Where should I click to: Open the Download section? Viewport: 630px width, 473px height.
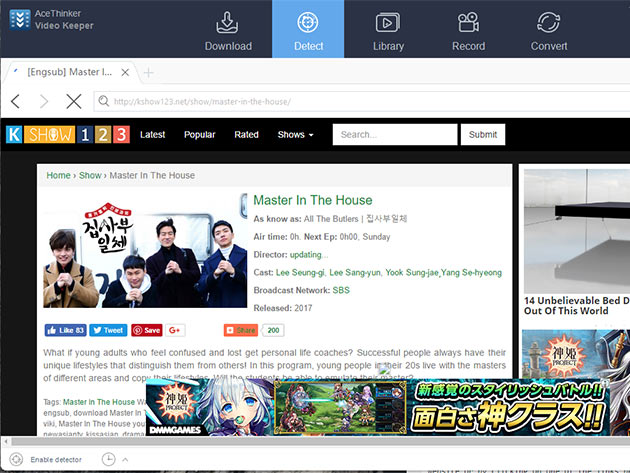(228, 31)
